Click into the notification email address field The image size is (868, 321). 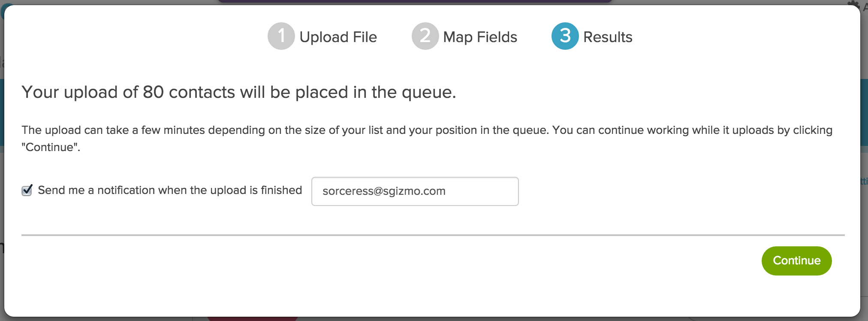[x=415, y=191]
